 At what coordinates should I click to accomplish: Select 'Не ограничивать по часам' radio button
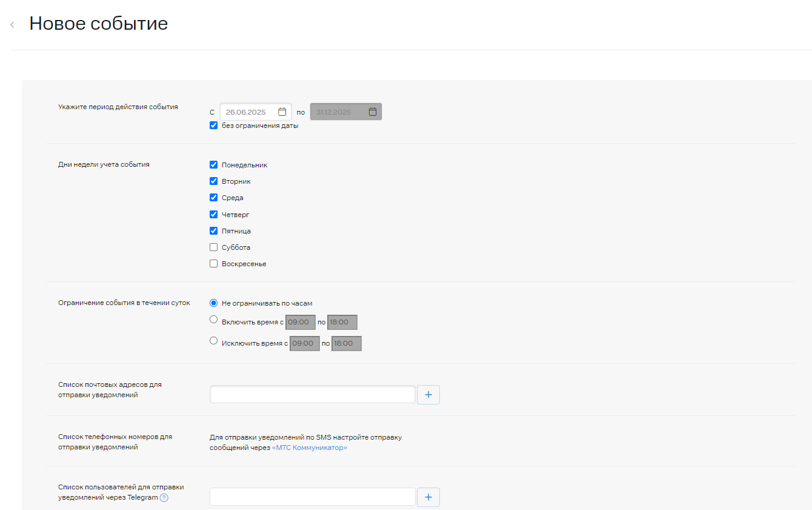(213, 303)
